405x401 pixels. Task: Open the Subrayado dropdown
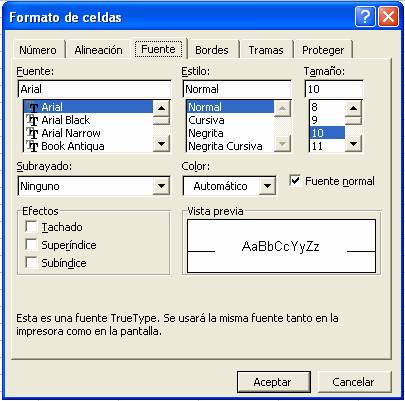point(161,186)
